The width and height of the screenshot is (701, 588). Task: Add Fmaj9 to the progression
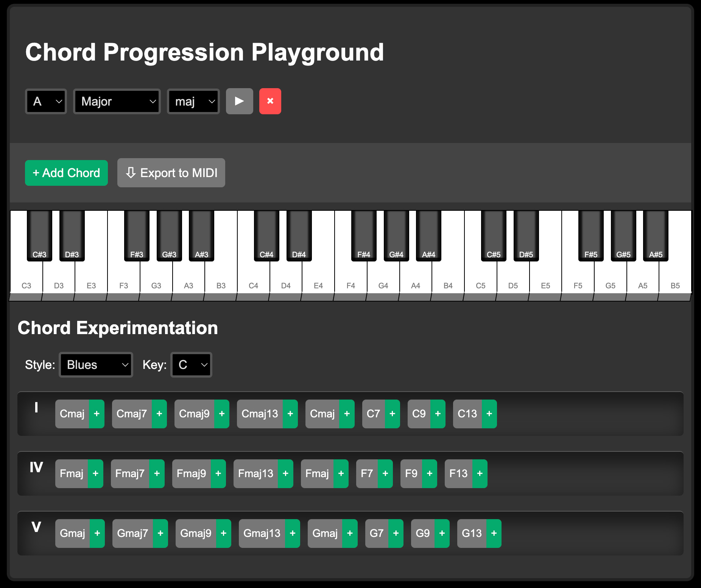tap(218, 473)
